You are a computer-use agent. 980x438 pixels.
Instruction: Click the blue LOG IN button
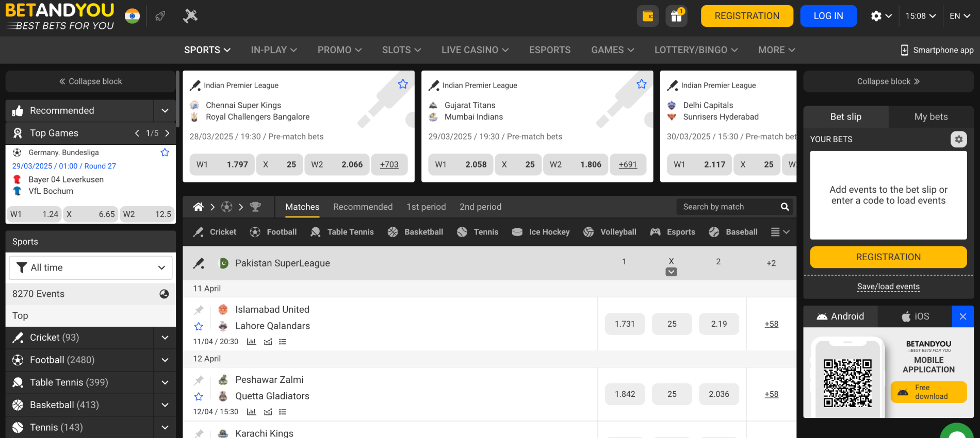point(828,16)
